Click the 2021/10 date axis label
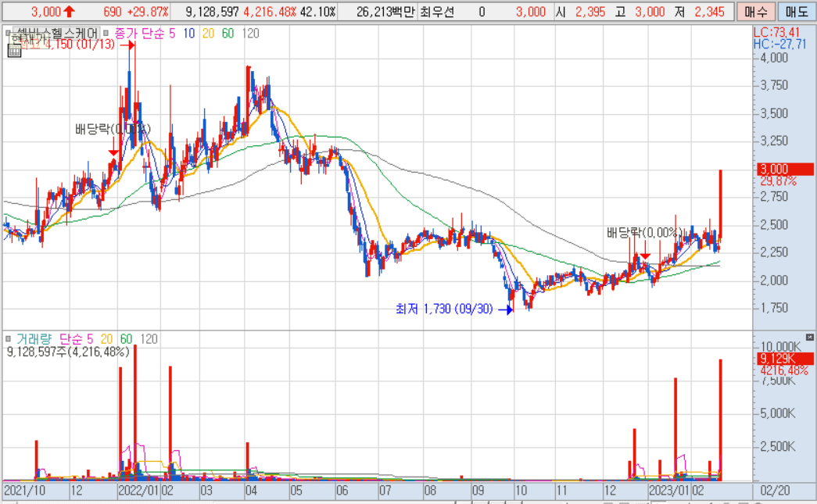 pyautogui.click(x=24, y=491)
